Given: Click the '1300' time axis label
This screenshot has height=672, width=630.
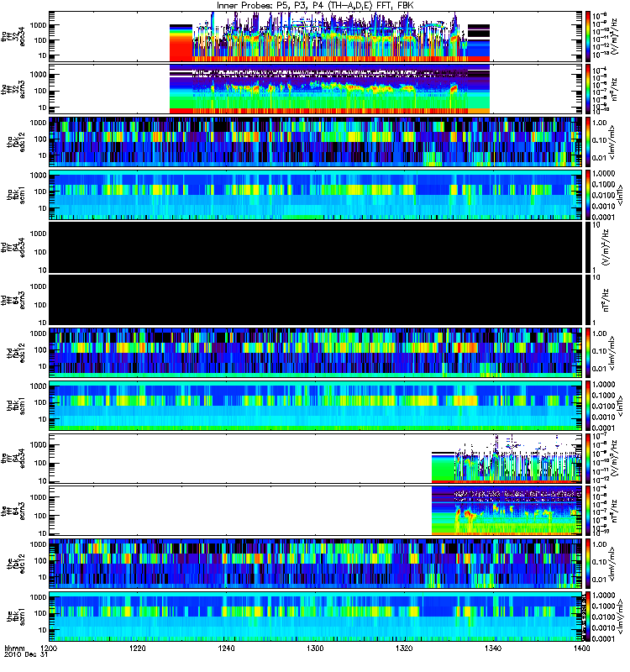Looking at the screenshot, I should click(315, 648).
